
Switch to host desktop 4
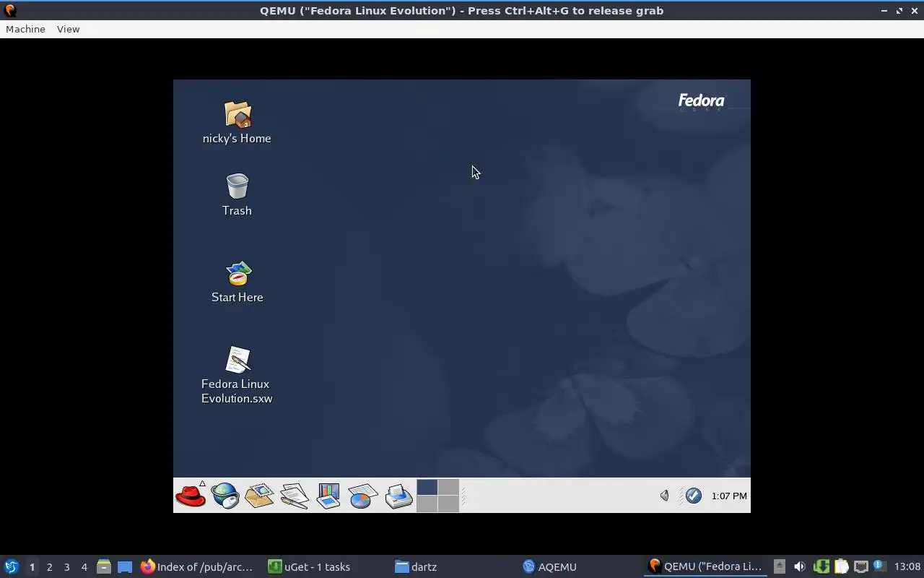84,567
